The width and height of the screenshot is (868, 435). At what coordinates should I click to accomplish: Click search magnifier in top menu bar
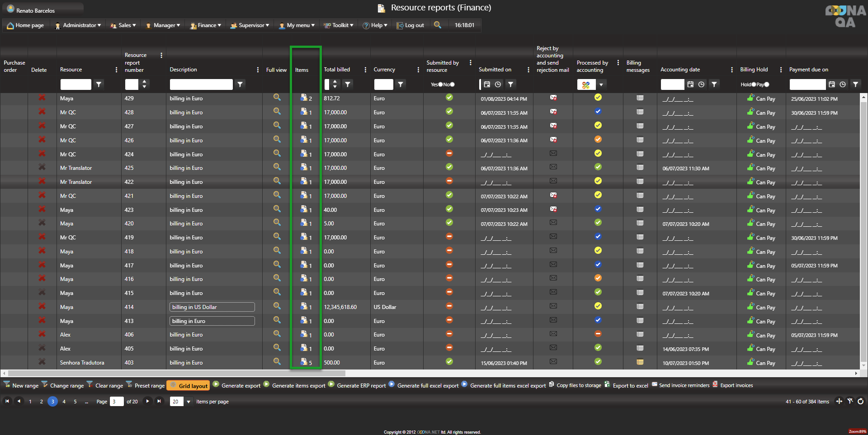pyautogui.click(x=437, y=25)
